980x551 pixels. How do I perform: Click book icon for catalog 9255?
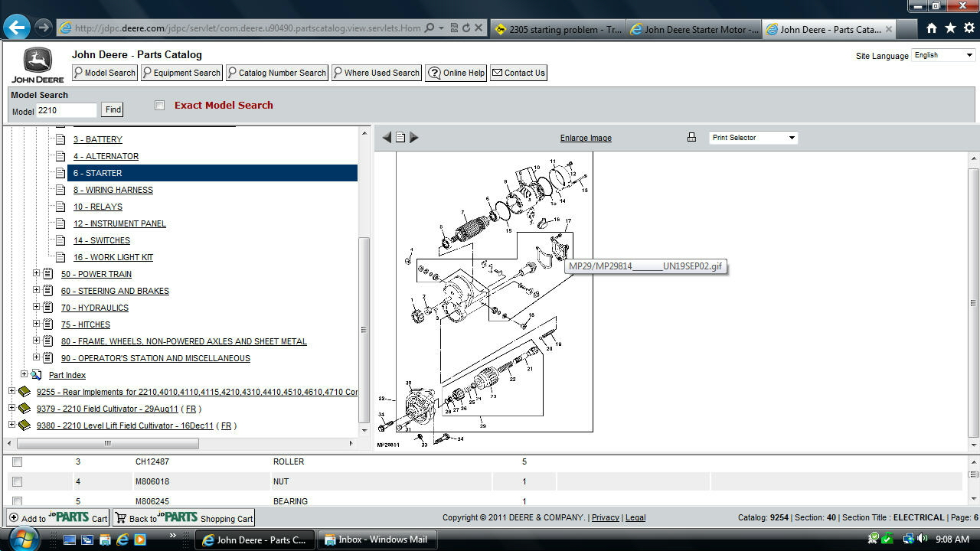click(24, 392)
